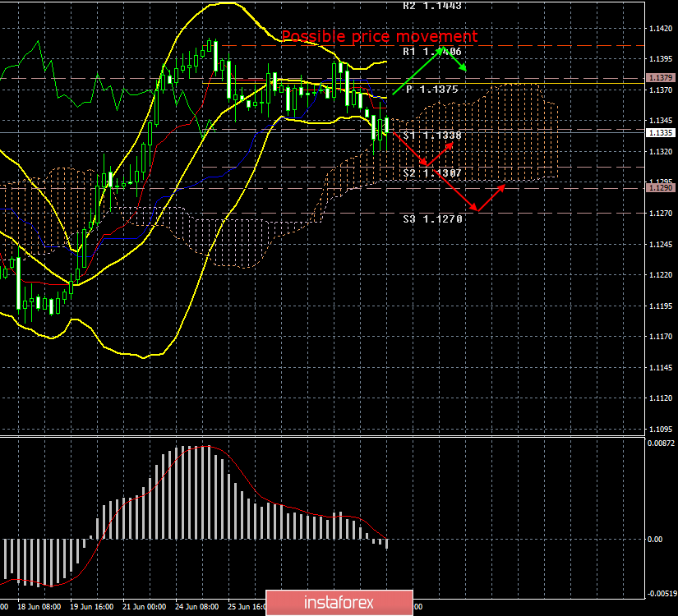
Task: Click the 1.1170 price scale value
Action: [661, 336]
